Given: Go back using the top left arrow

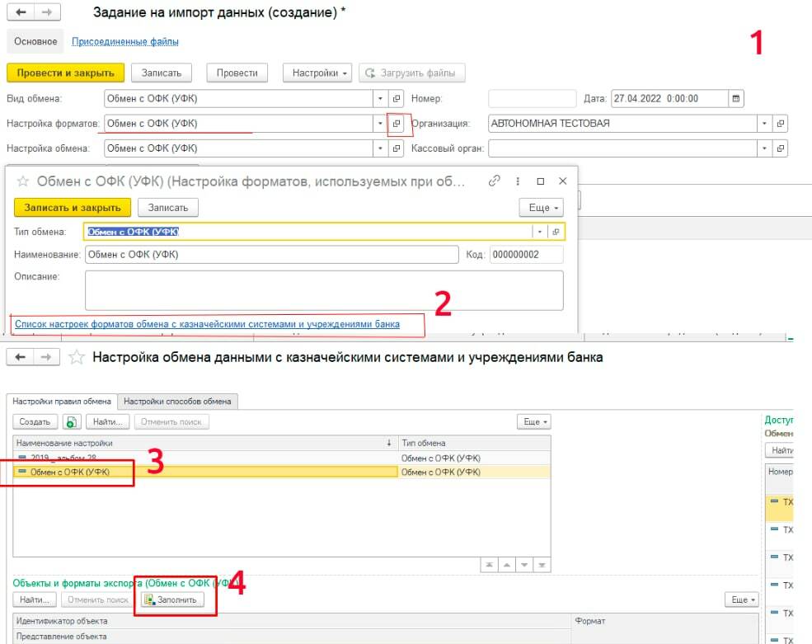Looking at the screenshot, I should pos(21,12).
